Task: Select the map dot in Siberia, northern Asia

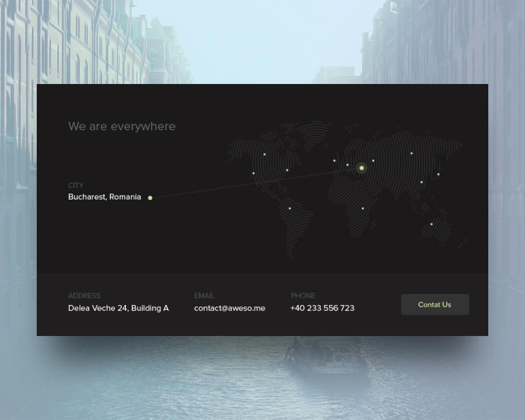Action: [412, 153]
